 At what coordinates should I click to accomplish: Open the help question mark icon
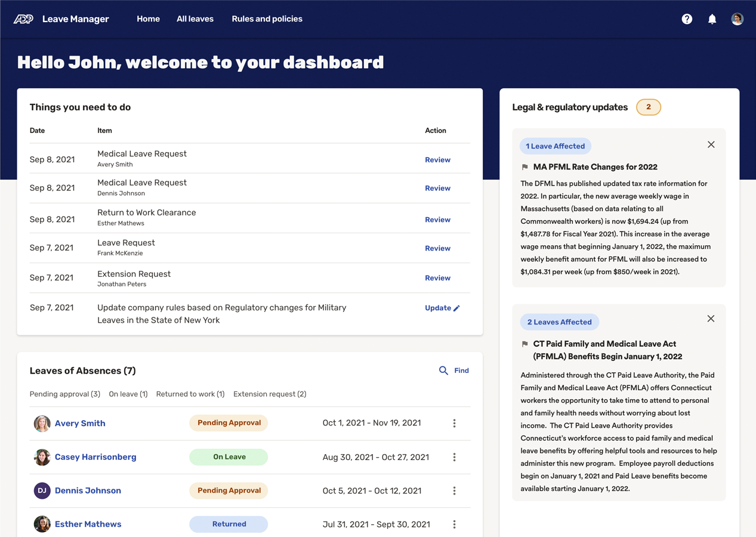[687, 19]
